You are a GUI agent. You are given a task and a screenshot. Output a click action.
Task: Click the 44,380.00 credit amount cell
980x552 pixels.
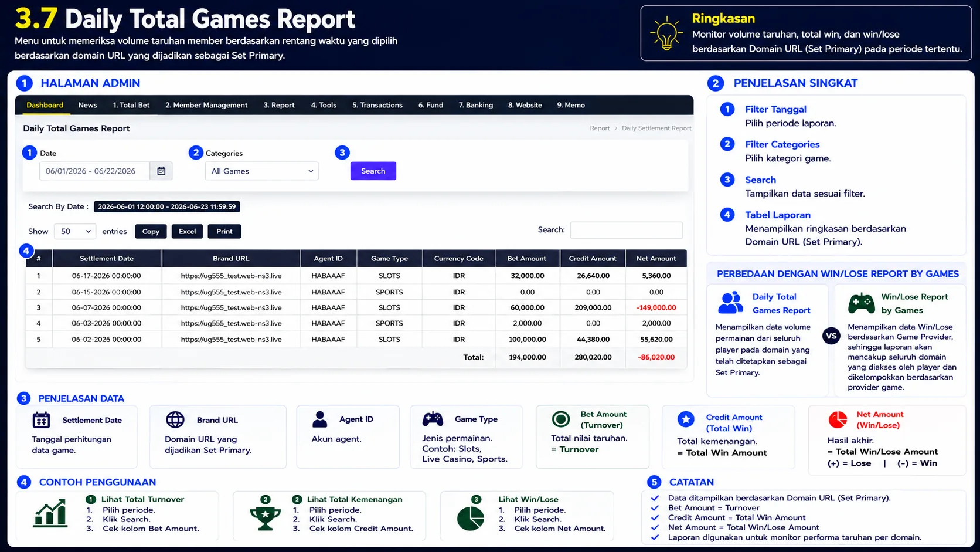tap(593, 339)
